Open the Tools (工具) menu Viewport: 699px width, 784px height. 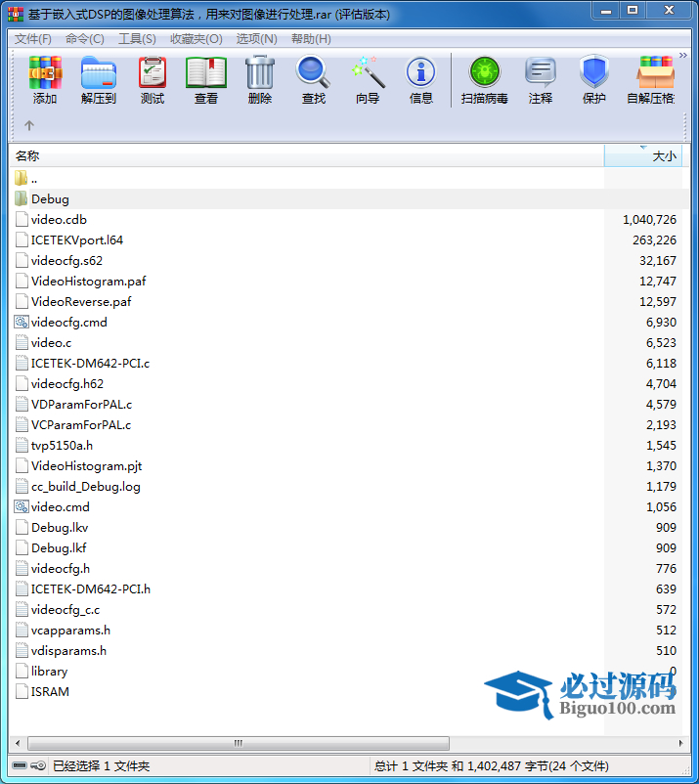click(x=137, y=39)
